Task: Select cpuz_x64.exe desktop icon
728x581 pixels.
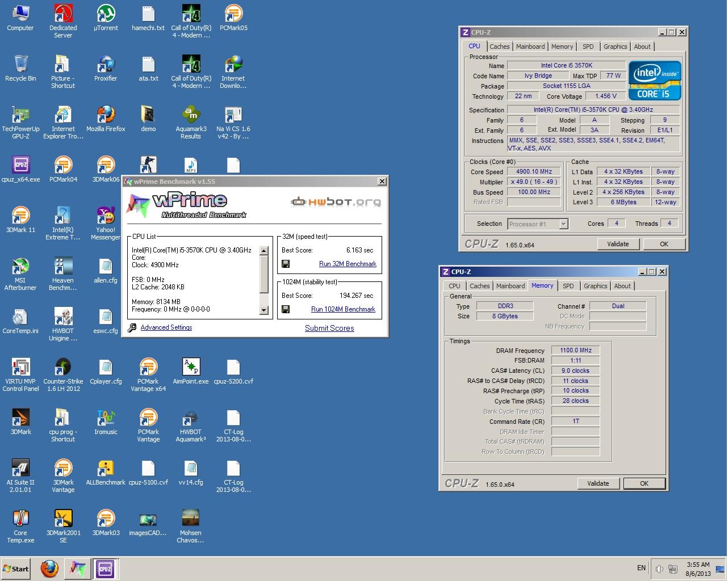Action: (20, 169)
